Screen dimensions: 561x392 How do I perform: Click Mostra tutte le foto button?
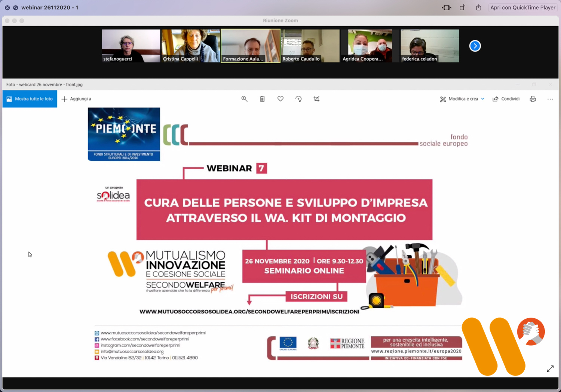pyautogui.click(x=30, y=99)
